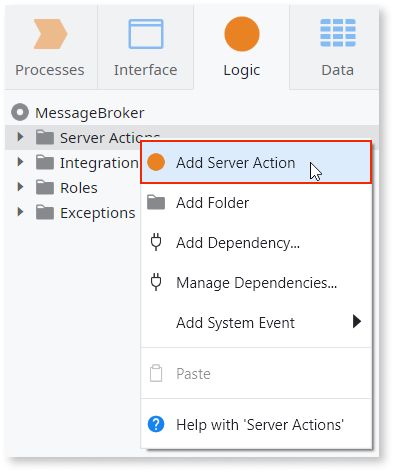Open the Processes tab
The height and width of the screenshot is (472, 394).
(50, 47)
